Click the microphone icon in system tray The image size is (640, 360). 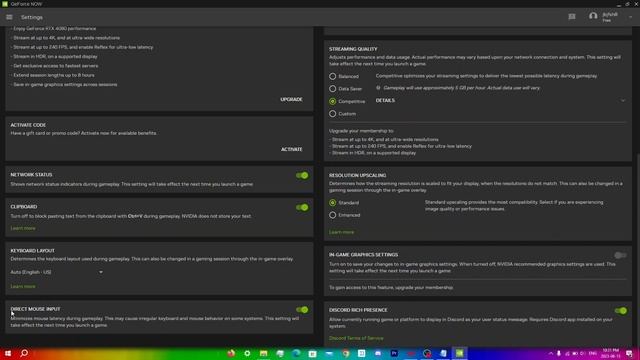(x=558, y=353)
